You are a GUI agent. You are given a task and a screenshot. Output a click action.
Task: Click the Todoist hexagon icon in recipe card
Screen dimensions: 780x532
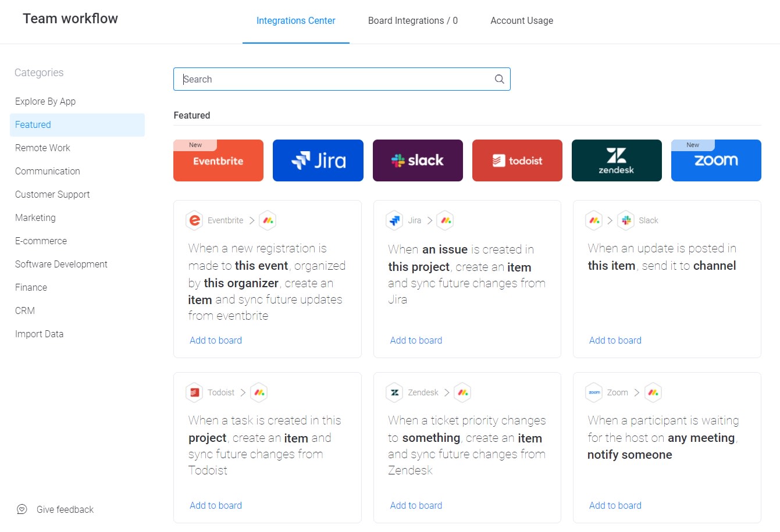194,392
